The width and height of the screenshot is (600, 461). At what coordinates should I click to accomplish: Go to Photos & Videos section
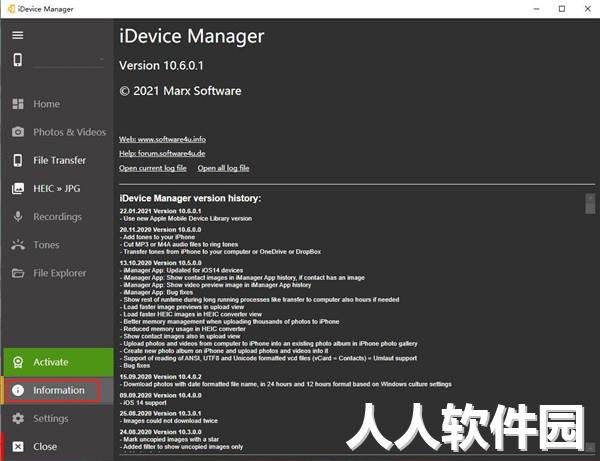[70, 132]
